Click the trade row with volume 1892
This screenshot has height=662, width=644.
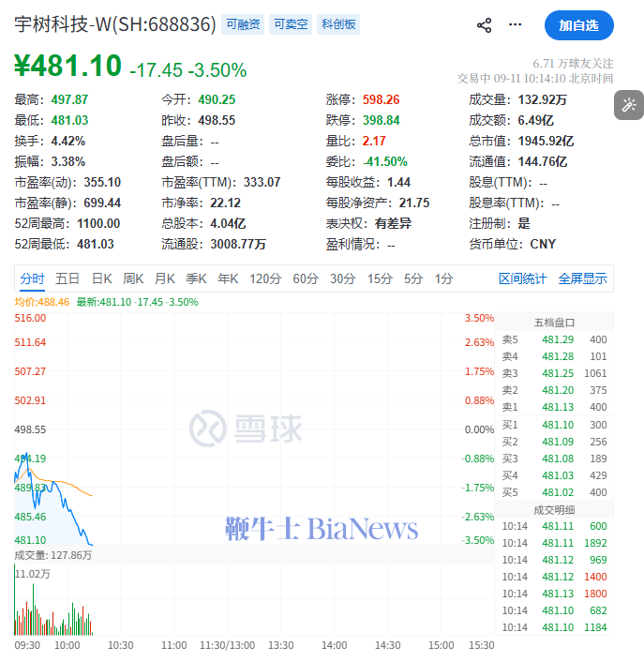coord(554,543)
